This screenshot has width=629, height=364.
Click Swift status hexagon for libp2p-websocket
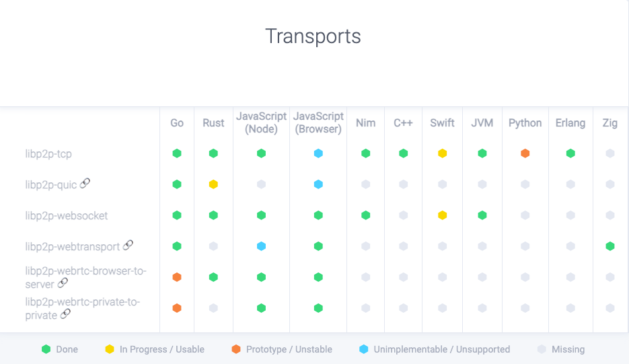443,215
